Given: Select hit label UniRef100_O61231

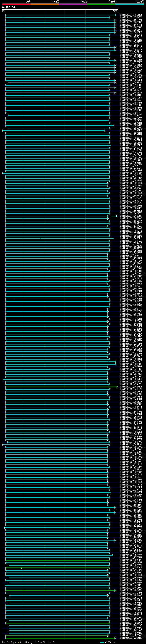Looking at the screenshot, I should 131,435.
